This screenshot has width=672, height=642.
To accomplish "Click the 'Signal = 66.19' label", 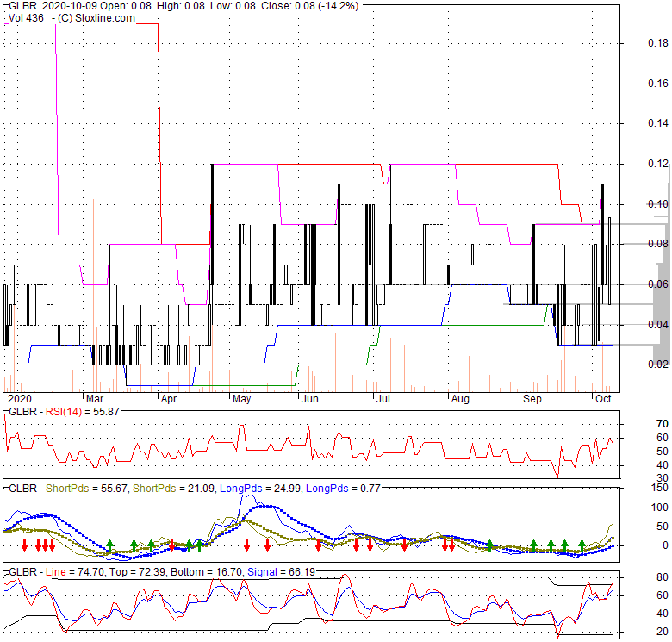I will click(x=281, y=572).
